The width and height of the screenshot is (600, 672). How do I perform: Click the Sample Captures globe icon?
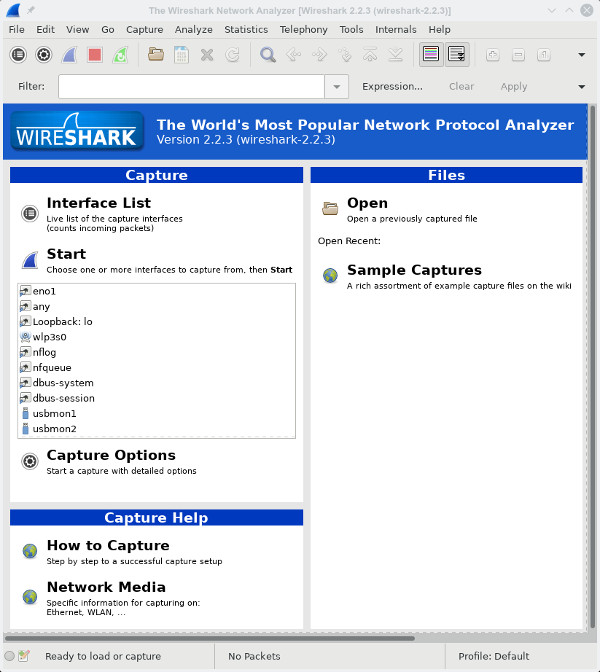coord(330,276)
